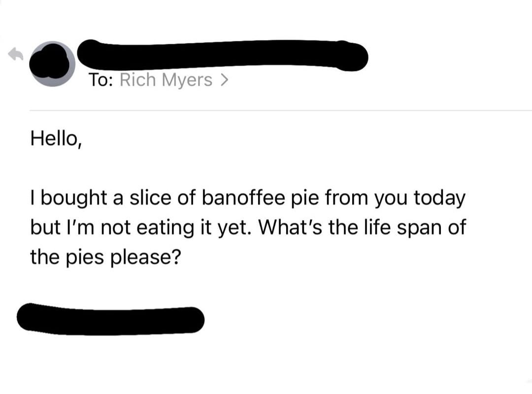Viewport: 532px width, 394px height.
Task: Expand recipient details via chevron after Rich Myers
Action: pyautogui.click(x=224, y=80)
